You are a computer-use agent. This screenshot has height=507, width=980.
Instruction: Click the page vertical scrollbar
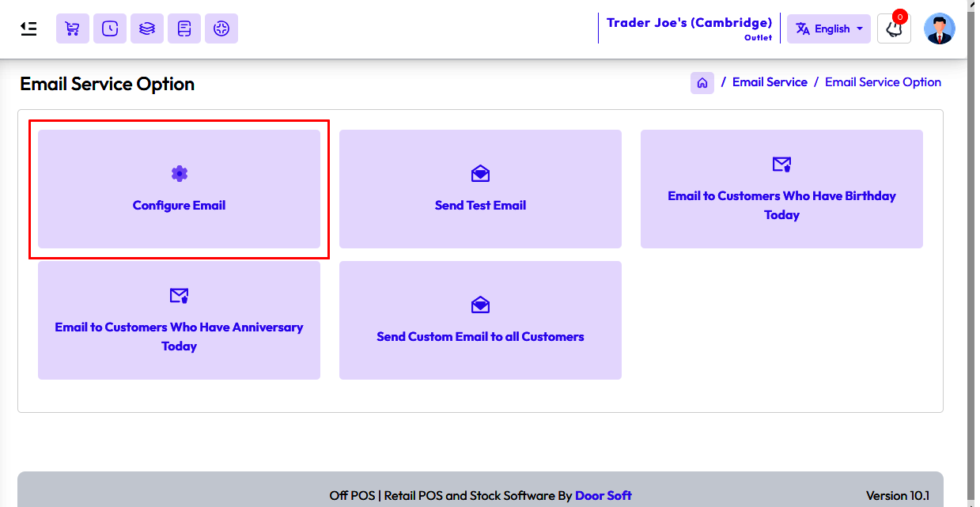971,253
